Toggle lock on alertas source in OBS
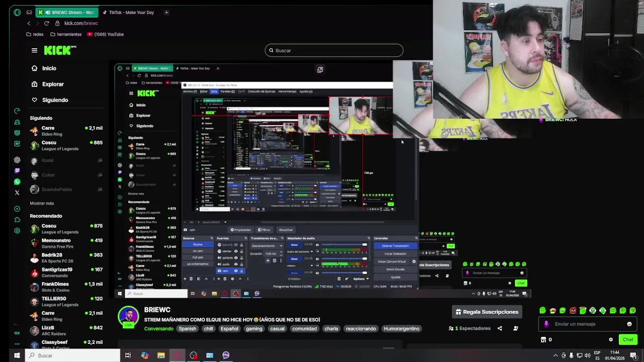 tap(242, 251)
